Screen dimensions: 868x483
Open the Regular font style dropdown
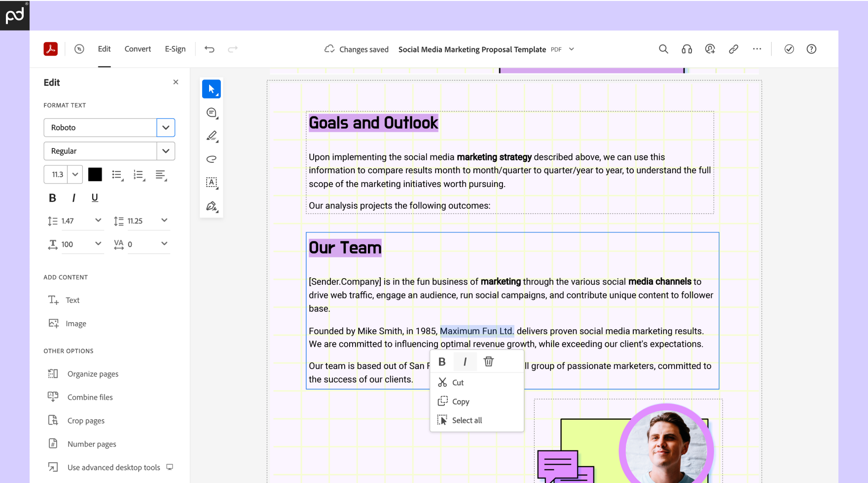[166, 151]
